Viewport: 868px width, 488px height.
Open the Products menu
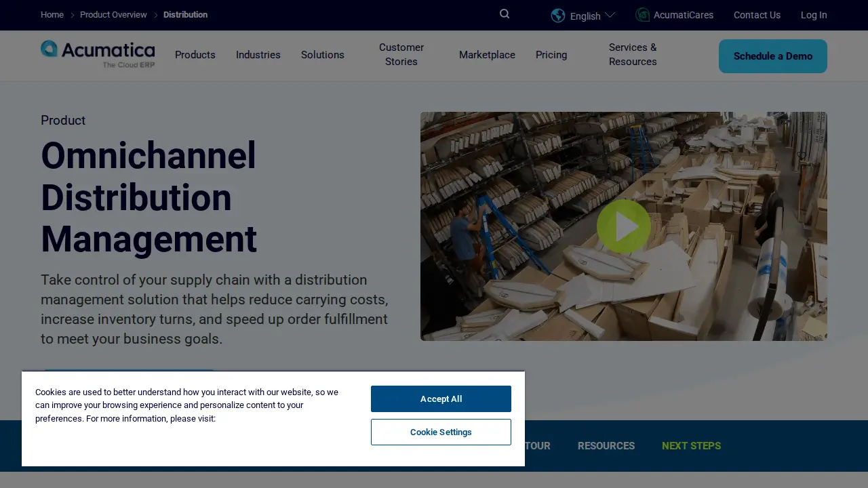coord(195,55)
